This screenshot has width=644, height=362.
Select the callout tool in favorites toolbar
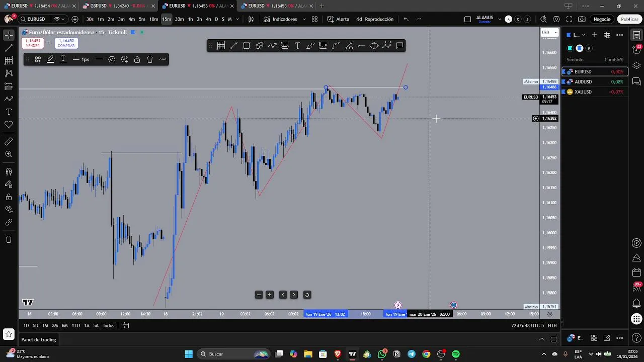click(x=399, y=46)
